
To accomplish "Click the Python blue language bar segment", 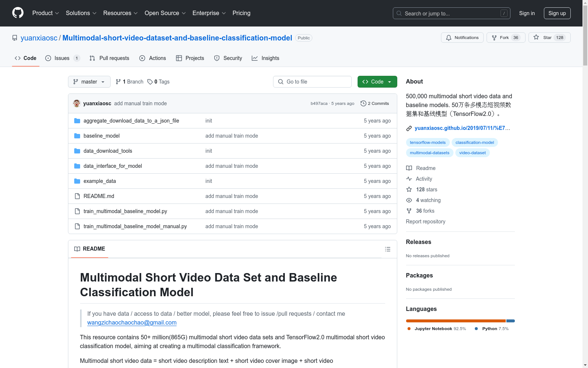I will click(x=510, y=321).
